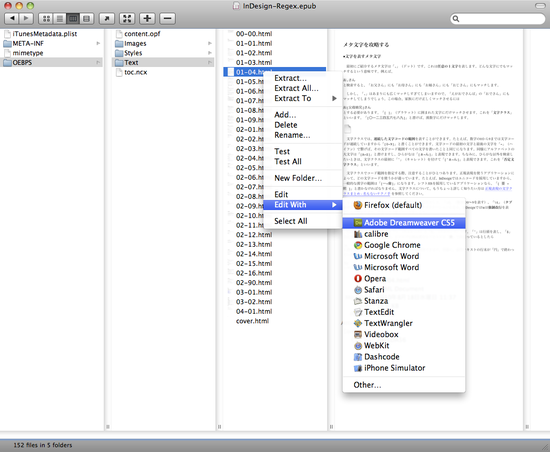Click the minus delete toolbar button
550x452 pixels.
click(x=168, y=19)
